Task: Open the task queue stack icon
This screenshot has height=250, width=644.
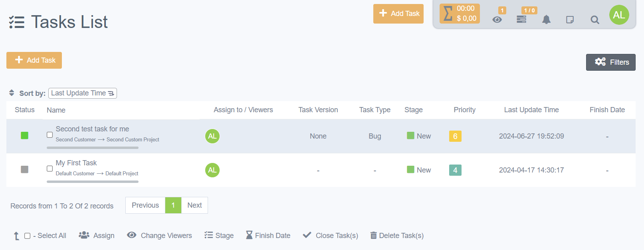Action: (521, 20)
